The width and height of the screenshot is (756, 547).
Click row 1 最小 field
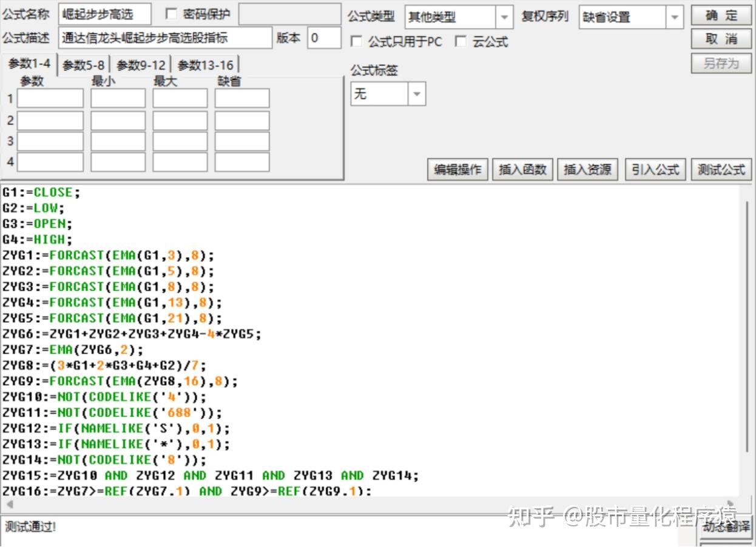tap(118, 98)
